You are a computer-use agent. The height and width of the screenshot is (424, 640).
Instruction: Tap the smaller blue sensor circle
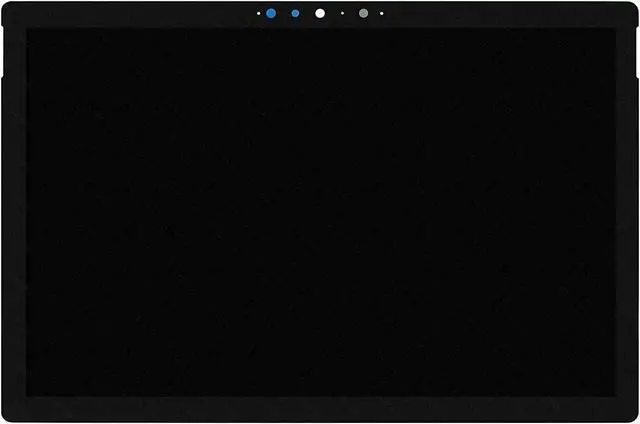click(295, 14)
